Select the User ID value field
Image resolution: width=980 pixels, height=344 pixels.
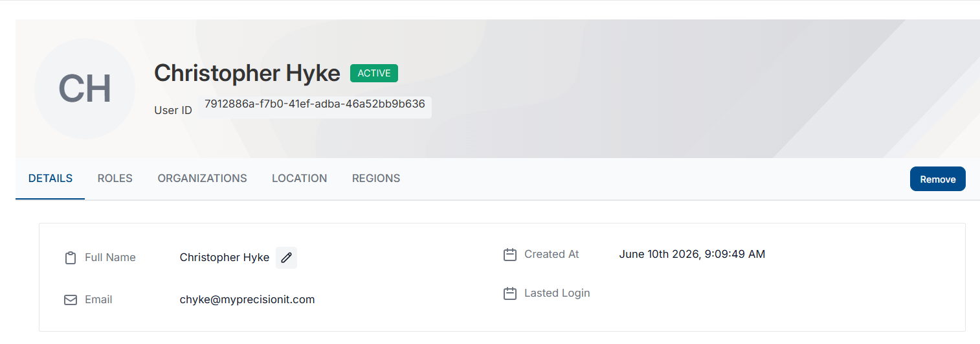(315, 105)
